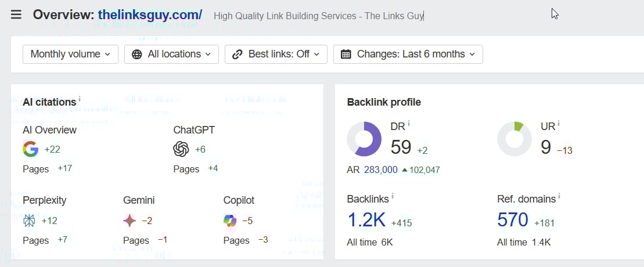Click the calendar icon in Changes filter
Image resolution: width=644 pixels, height=267 pixels.
coord(346,54)
